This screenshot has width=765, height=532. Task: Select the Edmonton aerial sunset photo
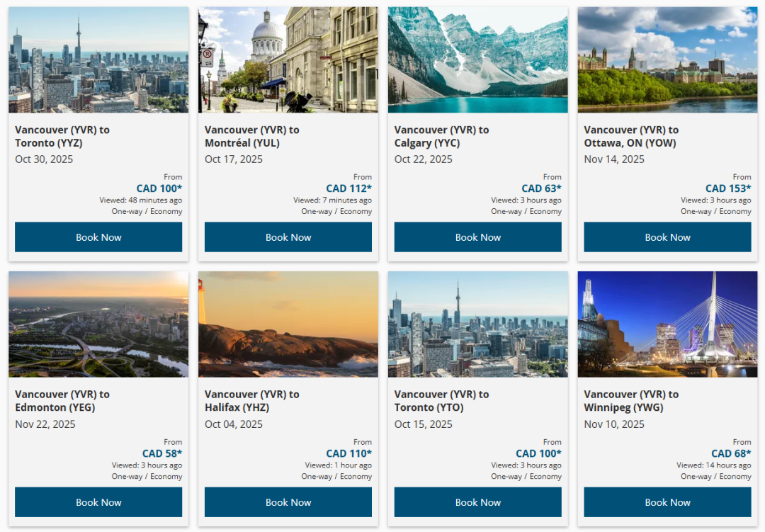(98, 324)
